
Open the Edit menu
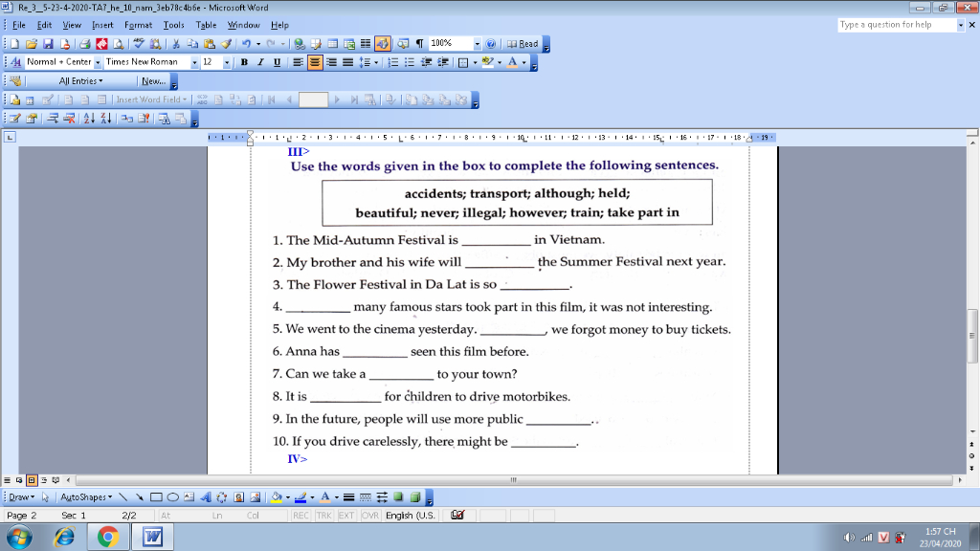[x=44, y=25]
